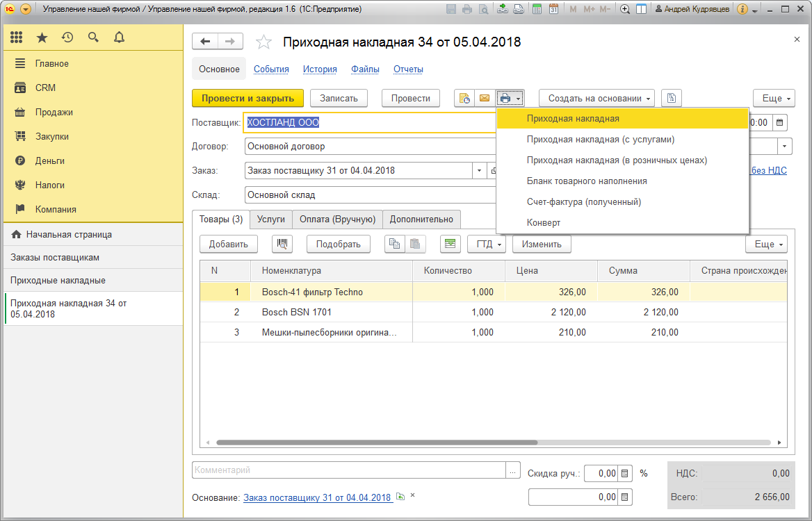Click the Провести и закрыть button
This screenshot has height=521, width=812.
(247, 98)
